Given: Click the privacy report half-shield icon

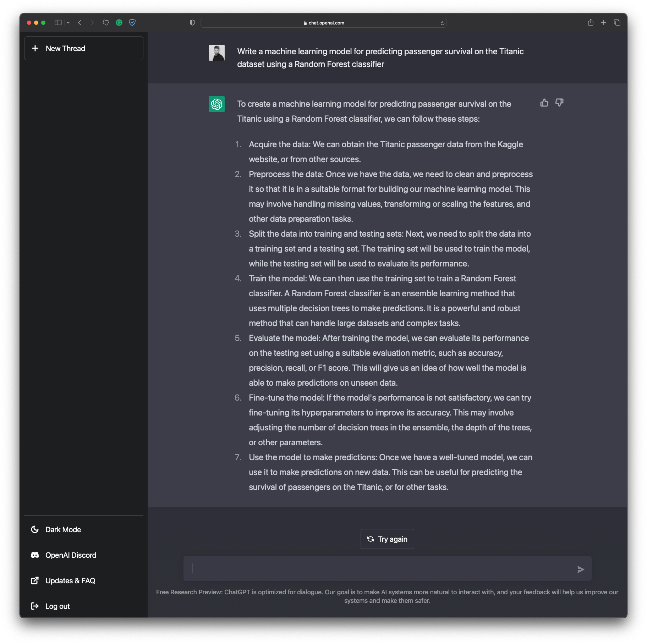Looking at the screenshot, I should (x=192, y=23).
